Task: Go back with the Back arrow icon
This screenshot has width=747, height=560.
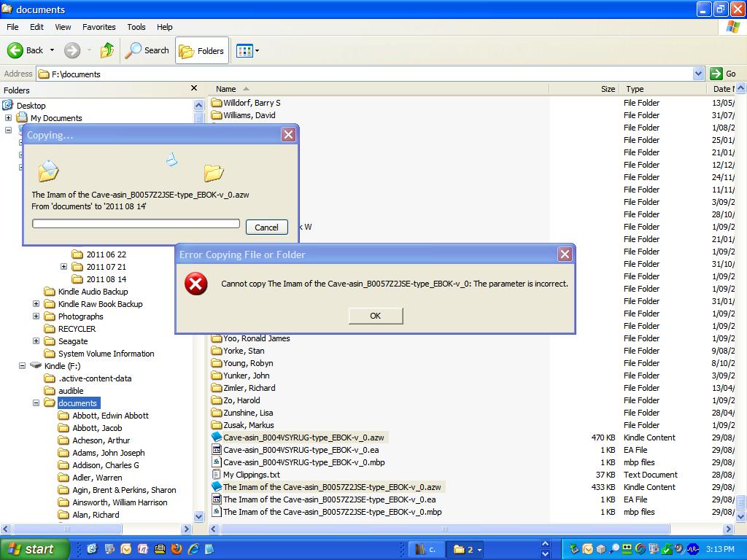Action: coord(15,50)
